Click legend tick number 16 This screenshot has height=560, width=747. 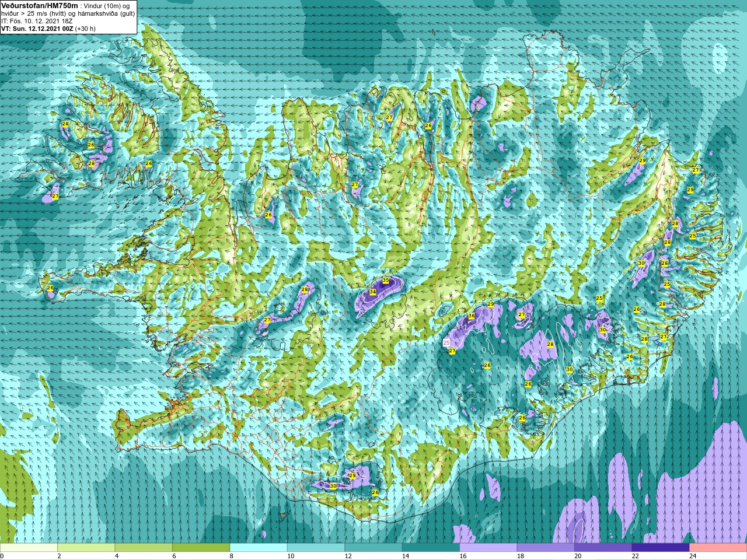463,556
